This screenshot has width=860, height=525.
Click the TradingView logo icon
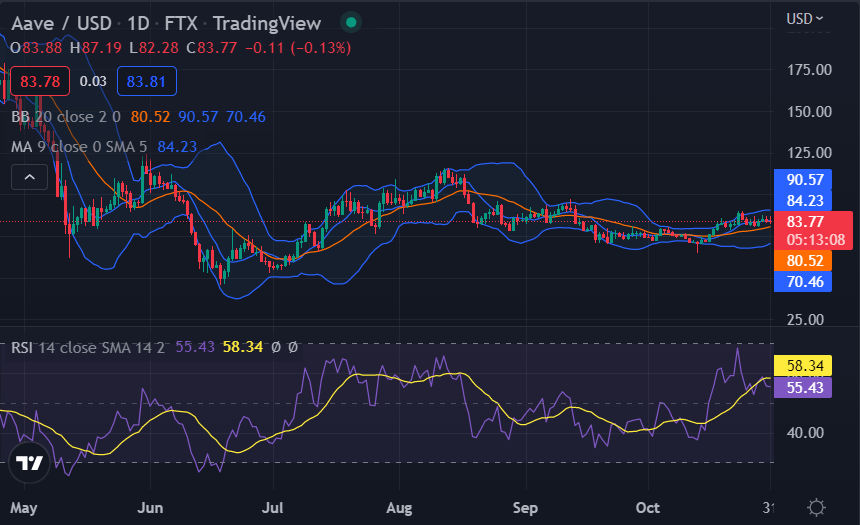click(29, 463)
